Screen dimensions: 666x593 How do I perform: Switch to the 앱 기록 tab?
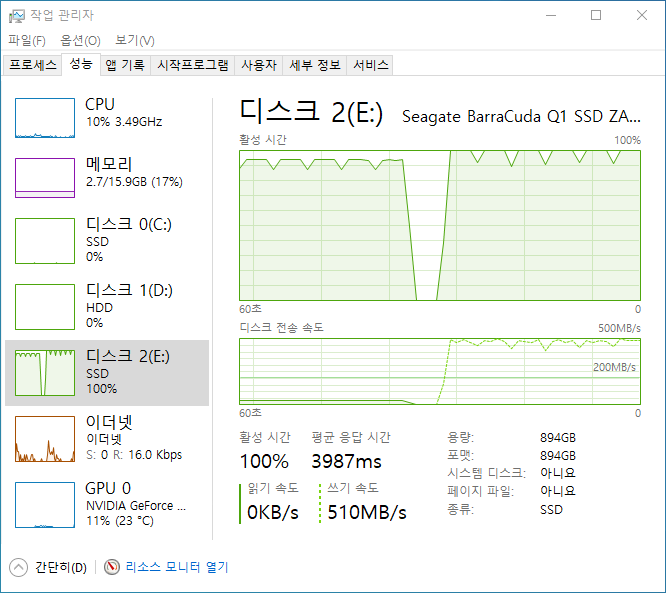125,65
